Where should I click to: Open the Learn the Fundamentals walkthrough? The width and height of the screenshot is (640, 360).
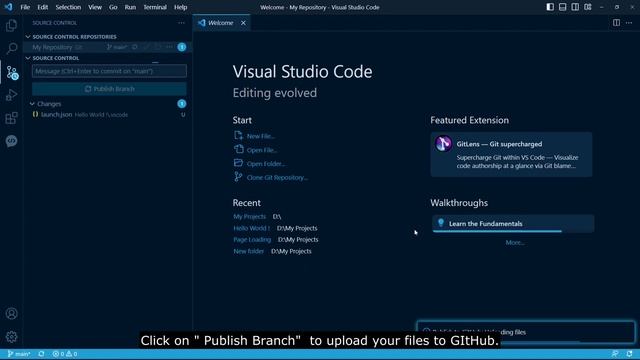[x=513, y=224]
